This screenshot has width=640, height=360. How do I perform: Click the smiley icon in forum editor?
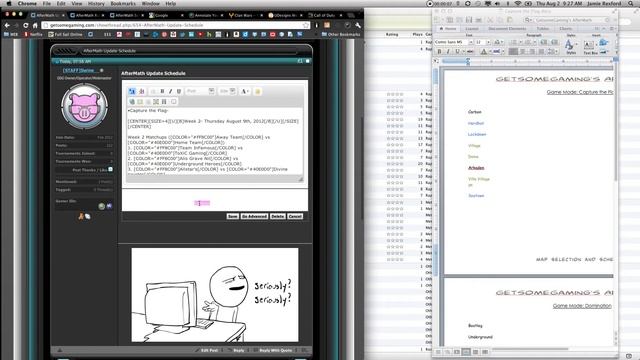tap(258, 91)
